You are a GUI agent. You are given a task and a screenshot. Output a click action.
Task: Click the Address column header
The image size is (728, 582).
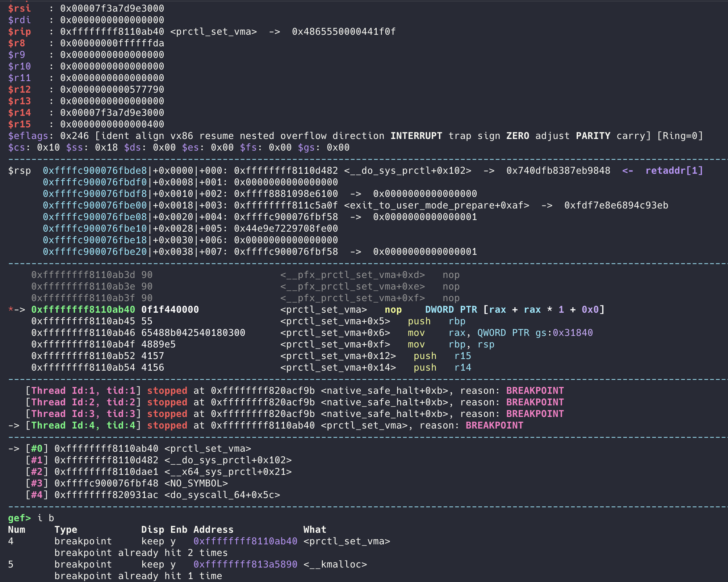coord(213,530)
